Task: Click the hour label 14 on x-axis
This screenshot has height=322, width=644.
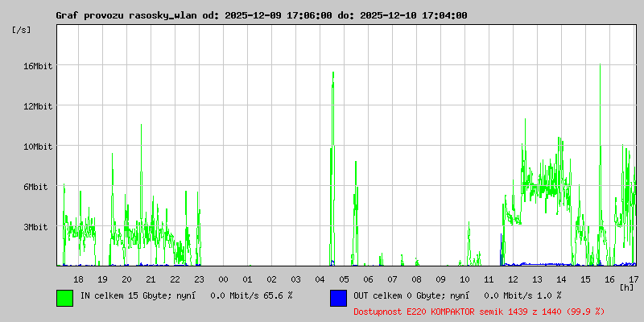Action: click(561, 279)
